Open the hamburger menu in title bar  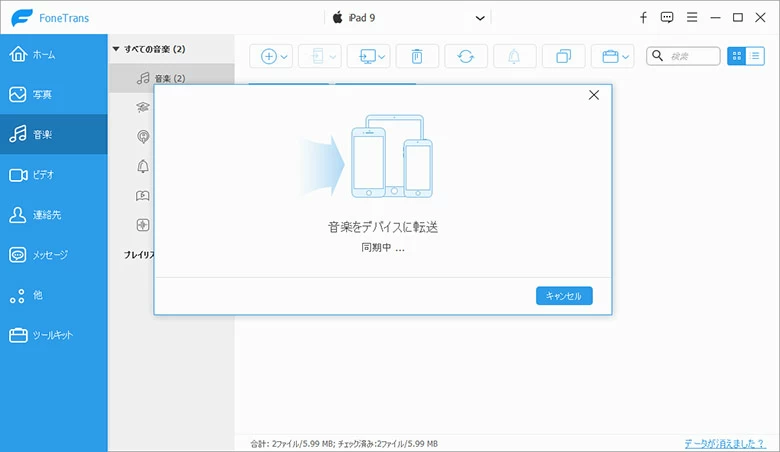(691, 17)
